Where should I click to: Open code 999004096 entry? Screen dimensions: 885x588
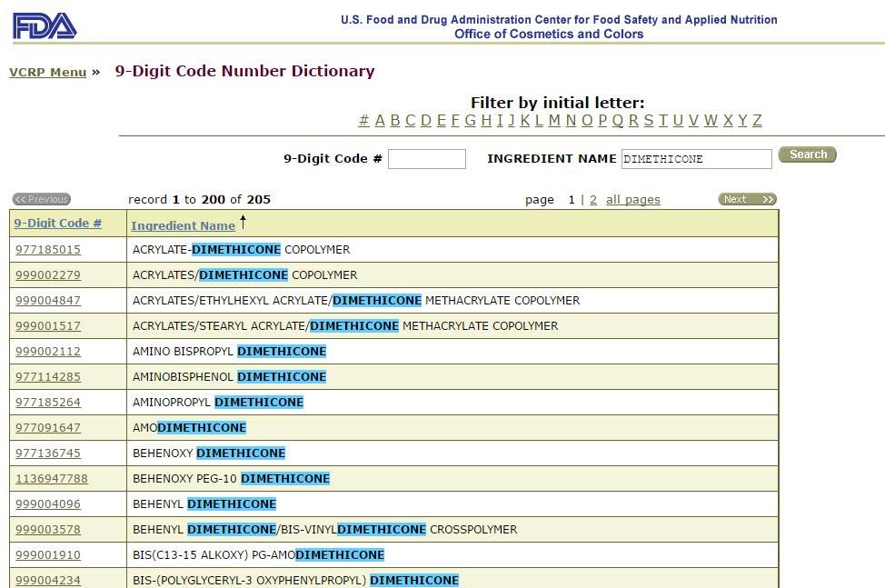click(48, 503)
